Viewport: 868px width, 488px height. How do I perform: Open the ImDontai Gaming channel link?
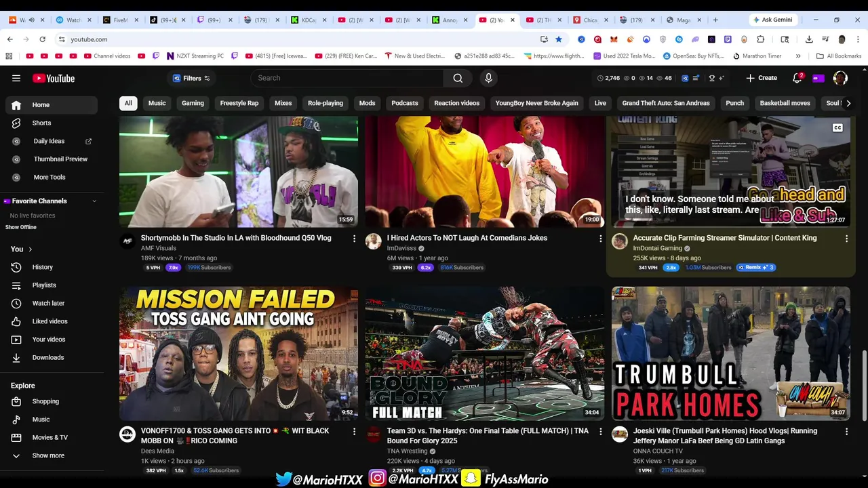[x=657, y=248]
